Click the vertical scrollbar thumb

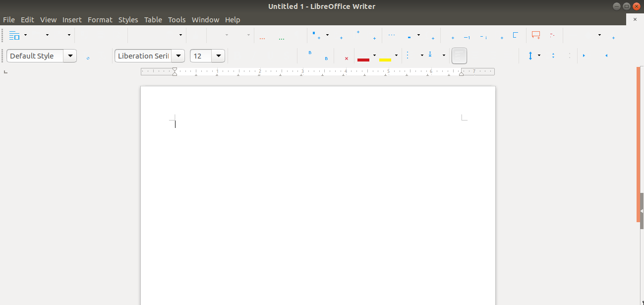click(638, 144)
